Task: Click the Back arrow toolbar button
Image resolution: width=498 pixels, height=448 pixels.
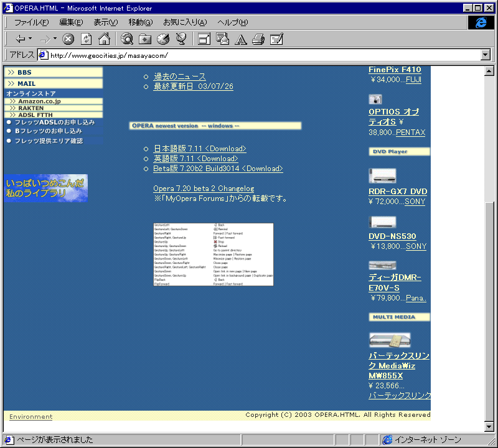Action: click(21, 39)
